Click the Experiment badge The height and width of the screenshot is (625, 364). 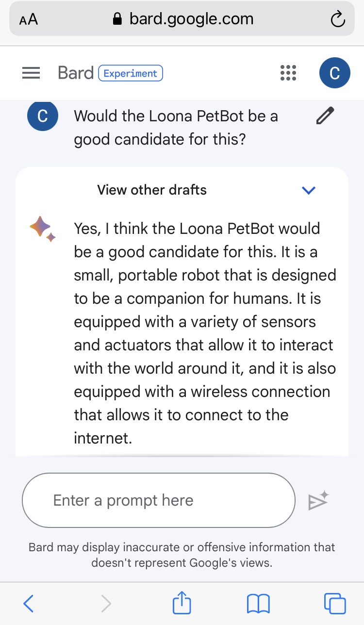point(131,73)
